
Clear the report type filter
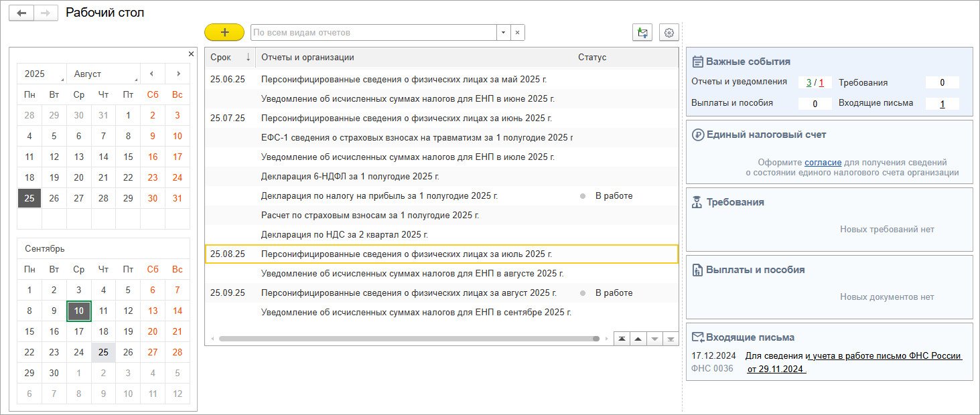coord(517,32)
